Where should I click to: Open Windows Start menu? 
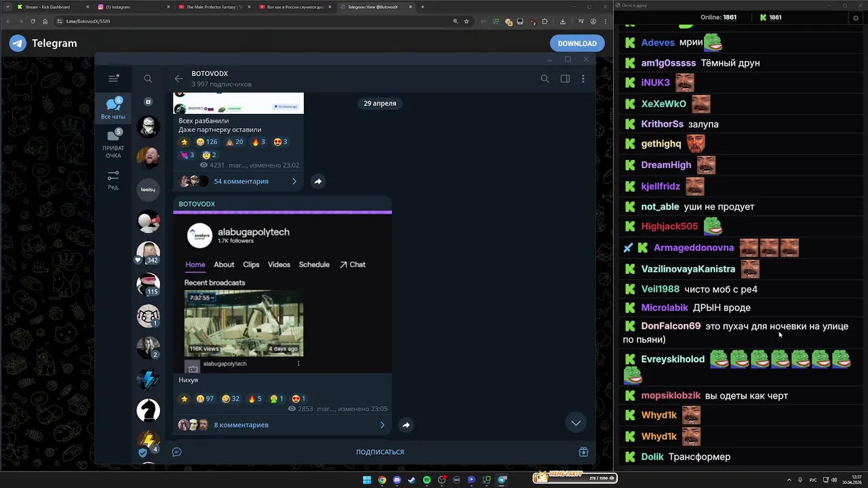pyautogui.click(x=367, y=480)
